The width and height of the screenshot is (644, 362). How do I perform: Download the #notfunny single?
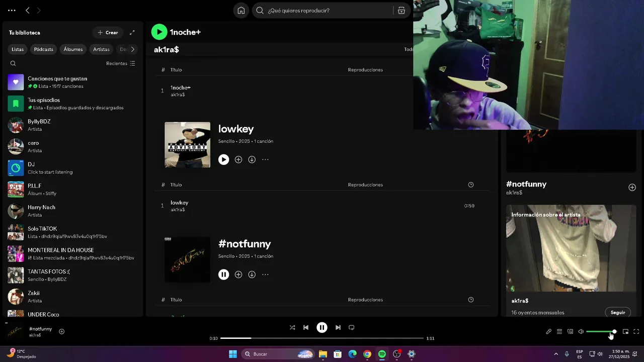click(252, 275)
